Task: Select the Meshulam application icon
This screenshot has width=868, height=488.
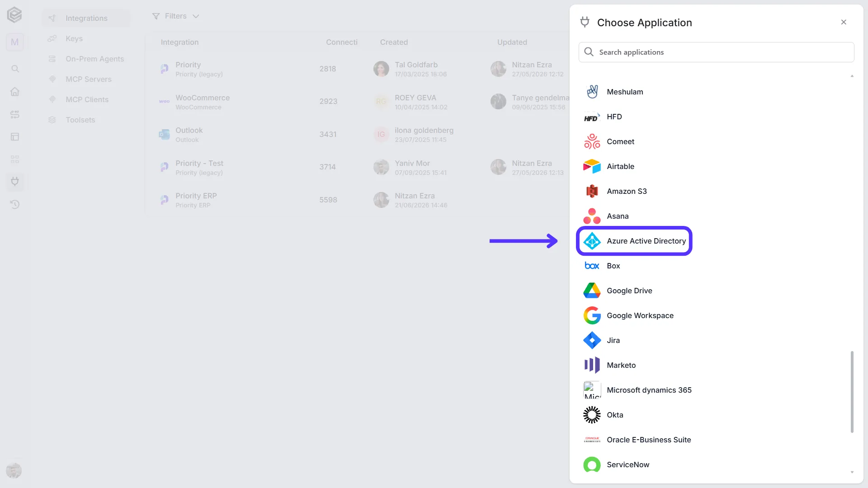Action: click(x=592, y=92)
